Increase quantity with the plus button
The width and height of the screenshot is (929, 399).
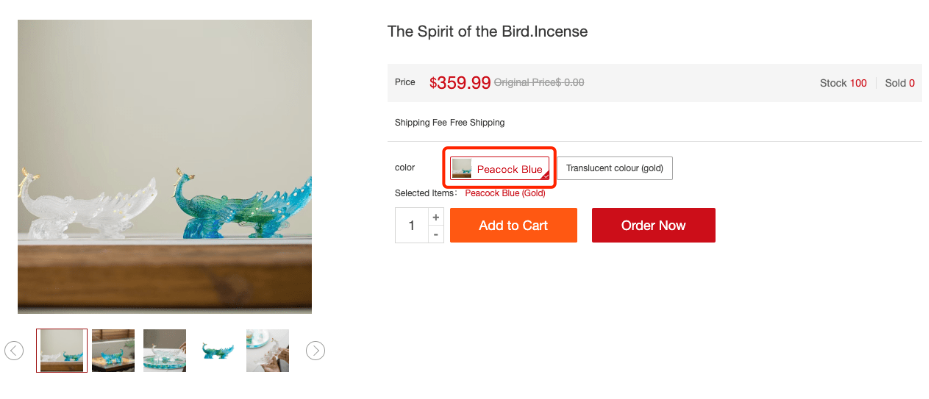pyautogui.click(x=435, y=217)
